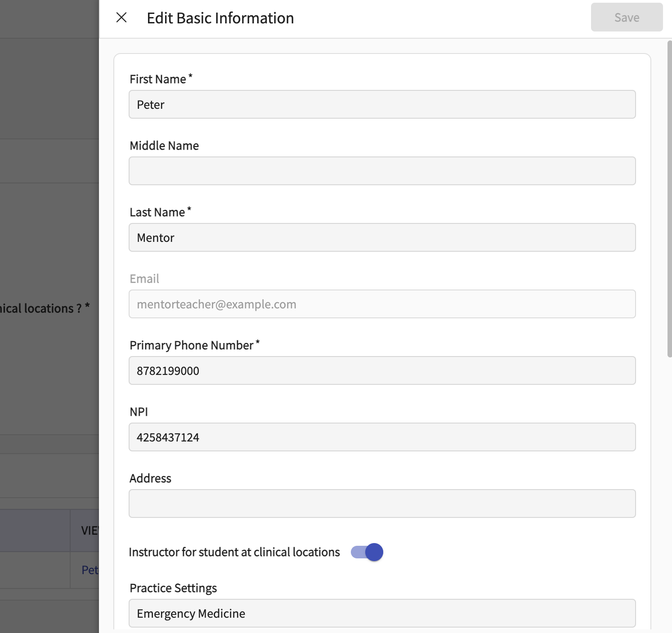
Task: Click into the empty Middle Name field
Action: (x=382, y=171)
